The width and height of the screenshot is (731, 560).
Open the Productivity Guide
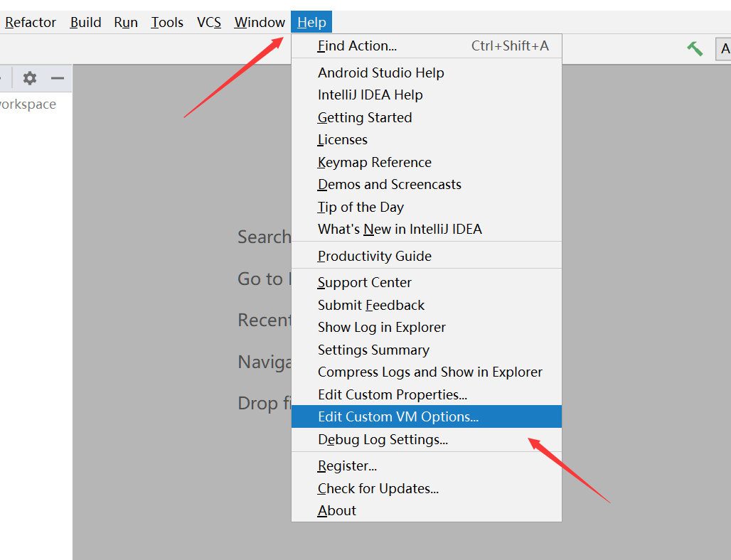pyautogui.click(x=374, y=257)
